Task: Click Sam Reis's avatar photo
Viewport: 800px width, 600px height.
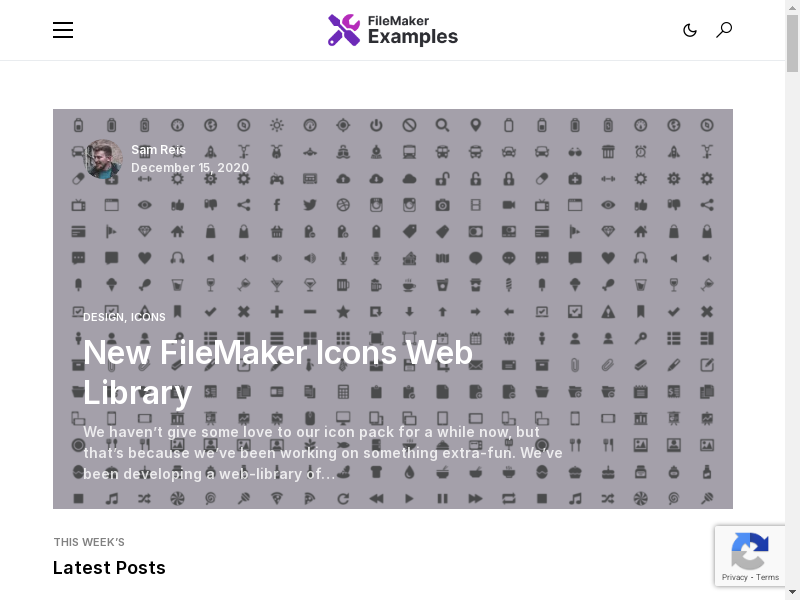Action: coord(103,159)
